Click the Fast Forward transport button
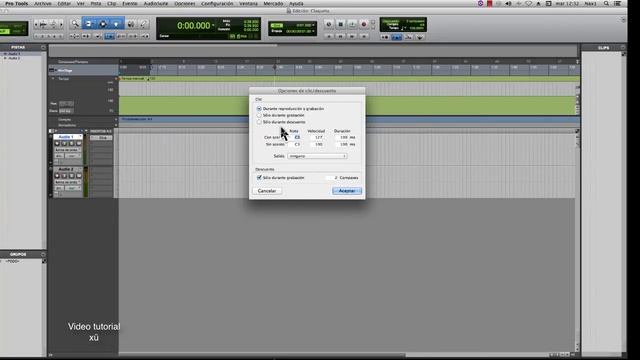 pyautogui.click(x=352, y=36)
